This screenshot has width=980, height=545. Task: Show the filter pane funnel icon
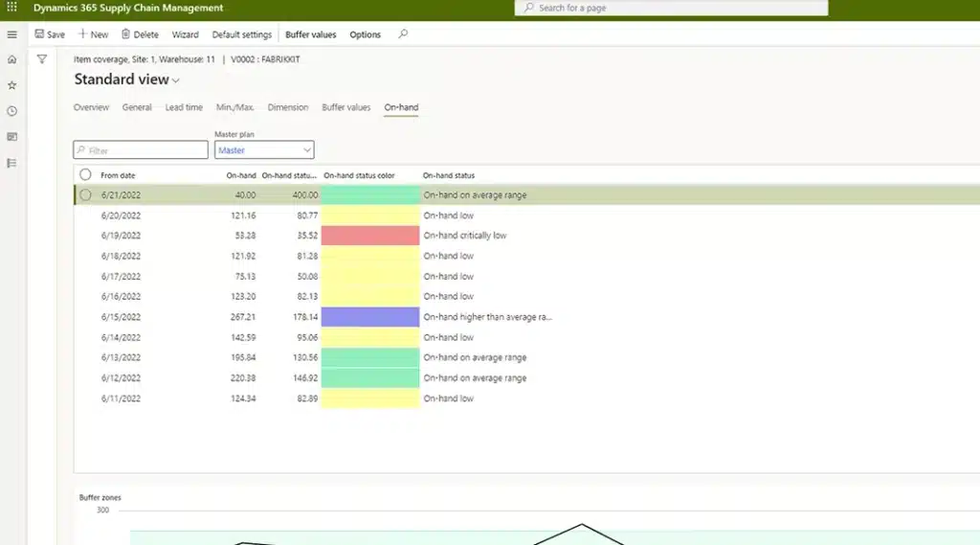click(42, 59)
